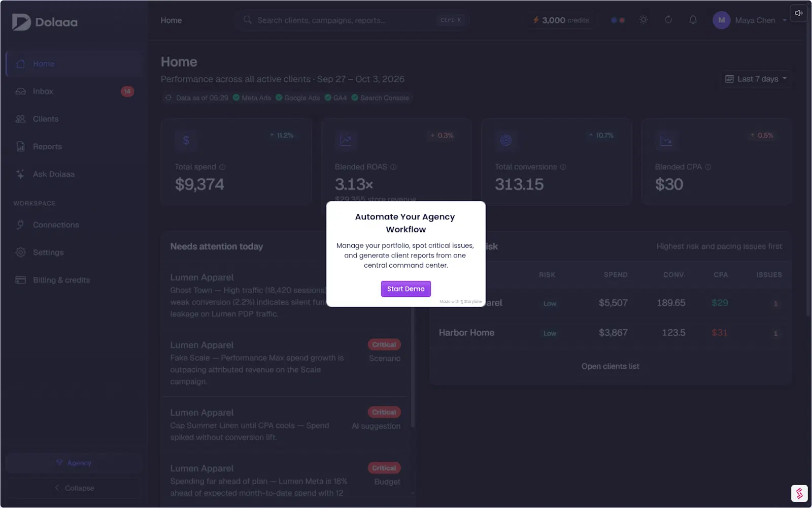Open clients list link
Viewport: 812px width, 508px height.
coord(610,366)
